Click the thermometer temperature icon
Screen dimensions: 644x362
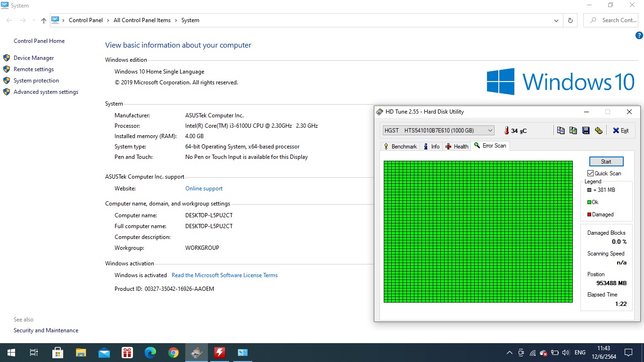pyautogui.click(x=506, y=131)
